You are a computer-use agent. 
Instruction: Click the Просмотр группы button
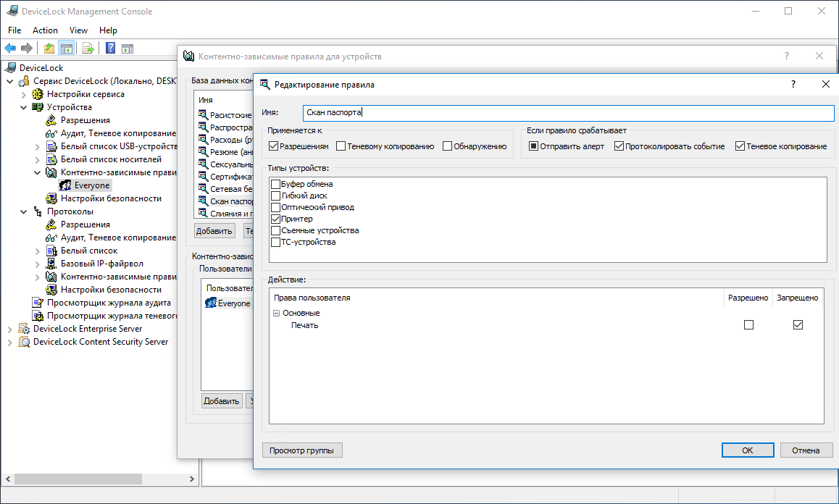(x=302, y=450)
